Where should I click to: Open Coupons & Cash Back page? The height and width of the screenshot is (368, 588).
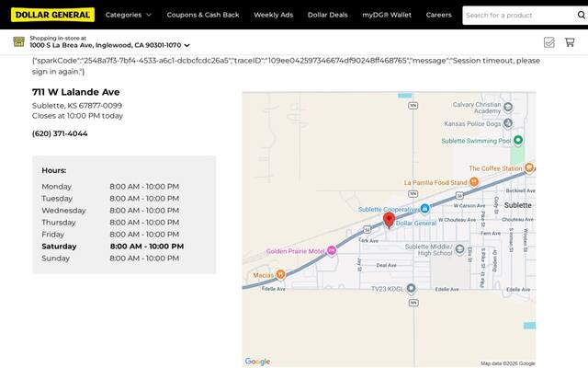[x=203, y=15]
